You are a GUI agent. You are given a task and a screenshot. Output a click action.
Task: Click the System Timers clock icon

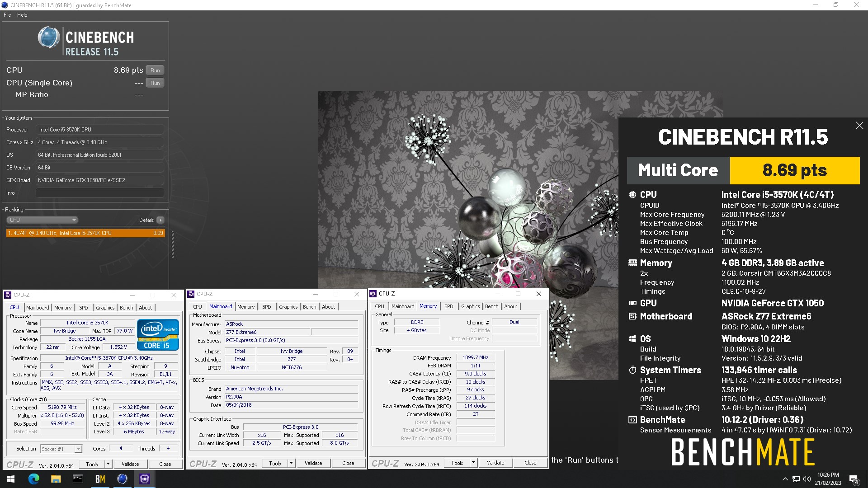coord(632,370)
